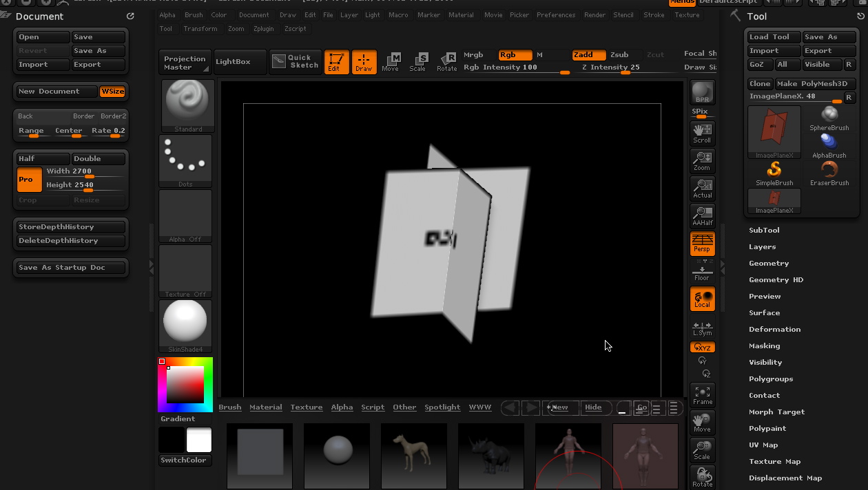This screenshot has width=868, height=490.
Task: Select the Rotate transform icon in top shelf
Action: (x=446, y=62)
